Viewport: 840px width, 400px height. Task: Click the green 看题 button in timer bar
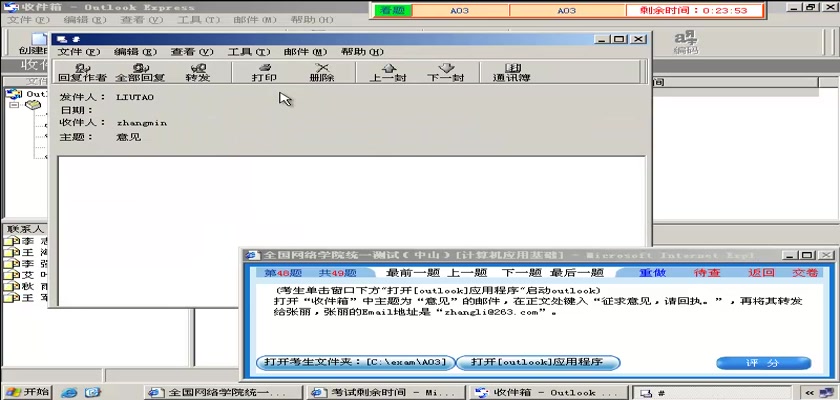[393, 11]
